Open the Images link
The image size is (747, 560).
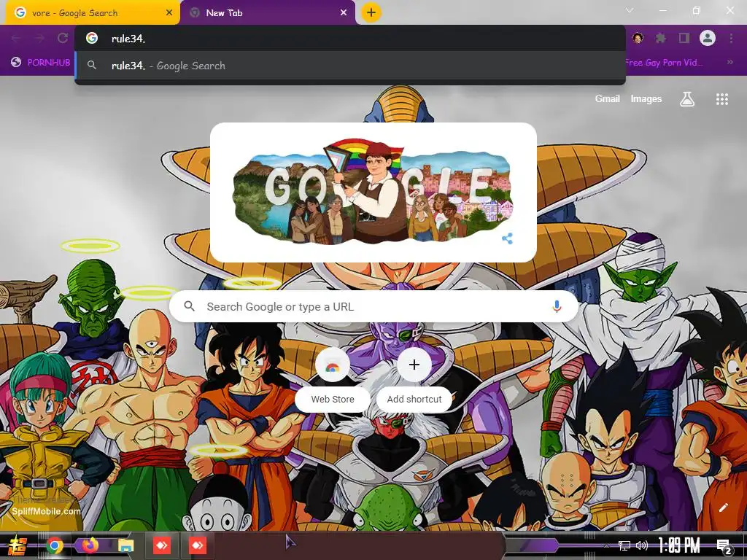646,98
